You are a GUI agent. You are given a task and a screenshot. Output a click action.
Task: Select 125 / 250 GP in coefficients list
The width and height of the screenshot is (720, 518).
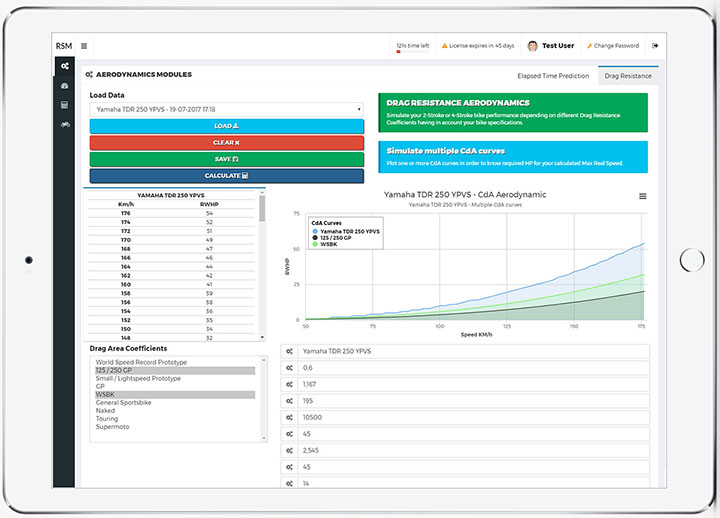click(x=175, y=370)
